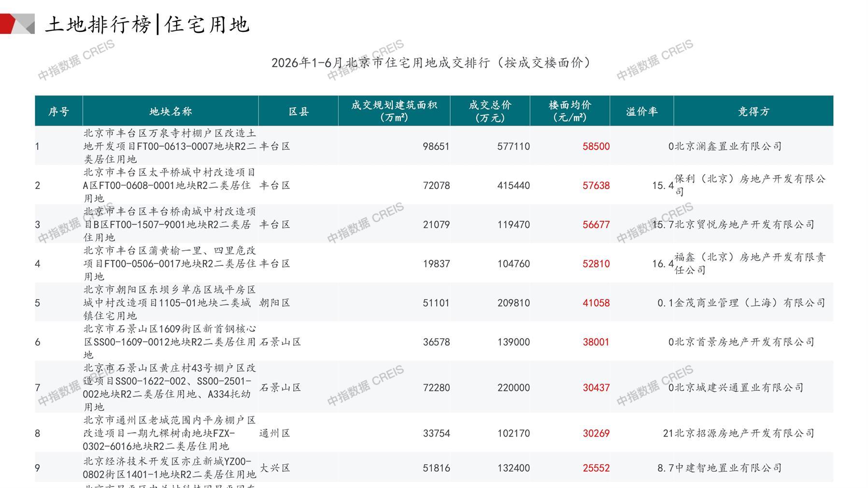Select the "区县" column header
868x488 pixels.
click(x=299, y=112)
